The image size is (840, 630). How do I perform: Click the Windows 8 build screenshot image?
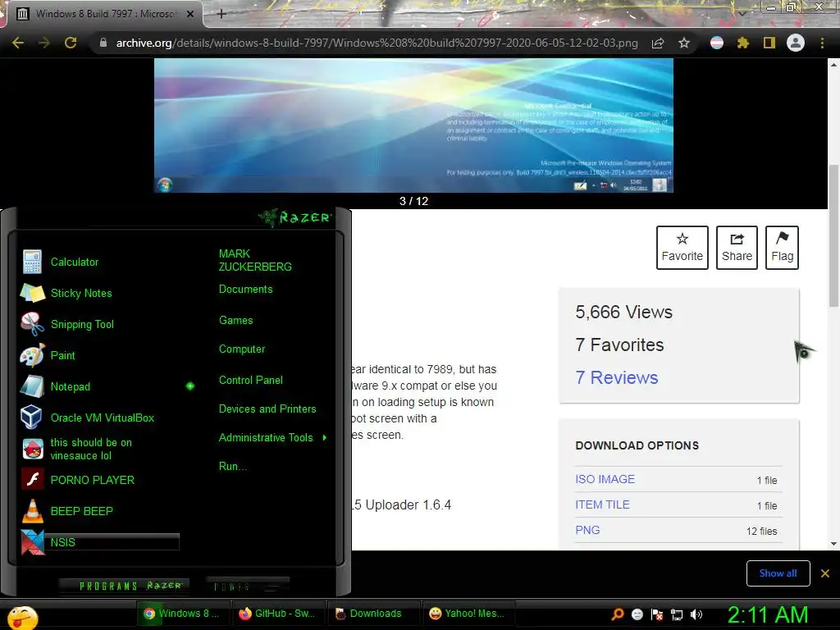click(413, 126)
